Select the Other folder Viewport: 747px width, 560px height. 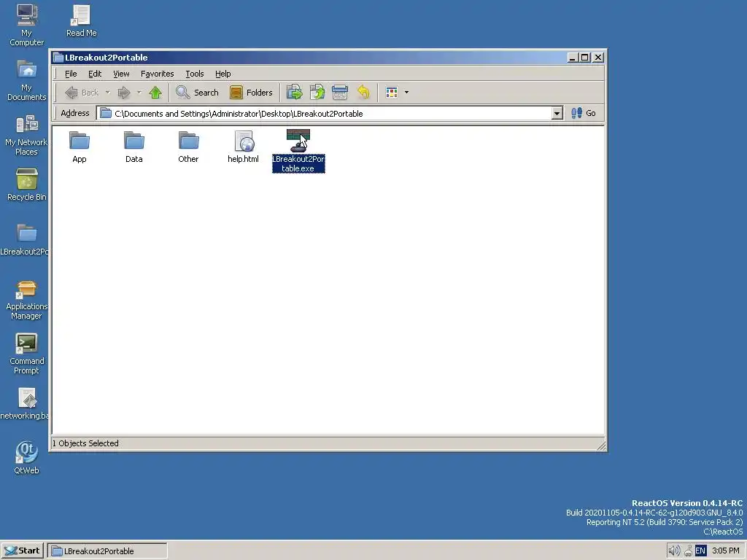tap(188, 147)
